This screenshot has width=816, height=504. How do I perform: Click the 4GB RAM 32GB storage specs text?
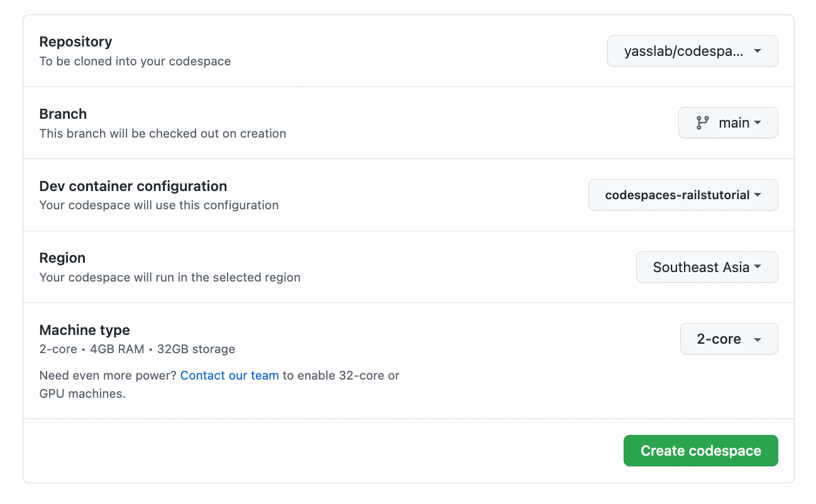tap(163, 349)
